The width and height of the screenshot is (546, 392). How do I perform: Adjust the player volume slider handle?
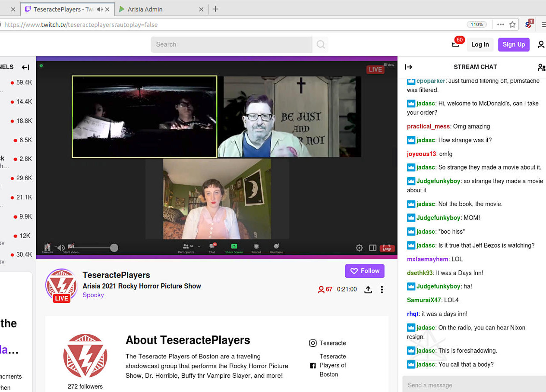click(x=114, y=248)
